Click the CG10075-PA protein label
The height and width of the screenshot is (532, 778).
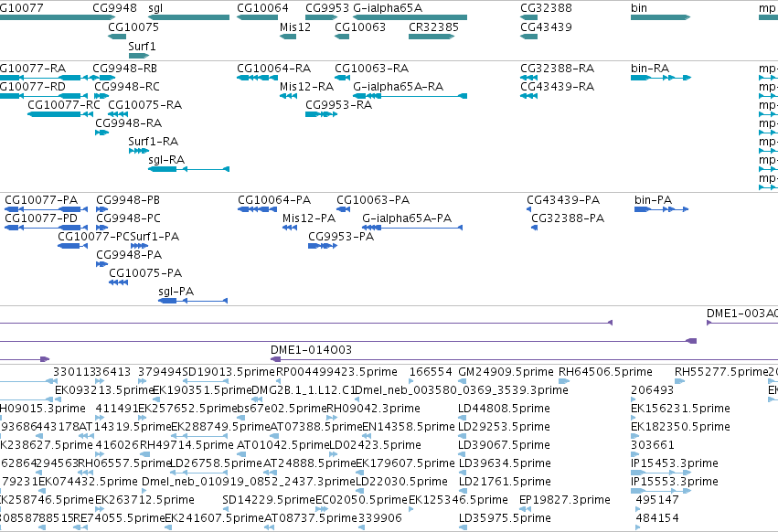click(x=145, y=273)
